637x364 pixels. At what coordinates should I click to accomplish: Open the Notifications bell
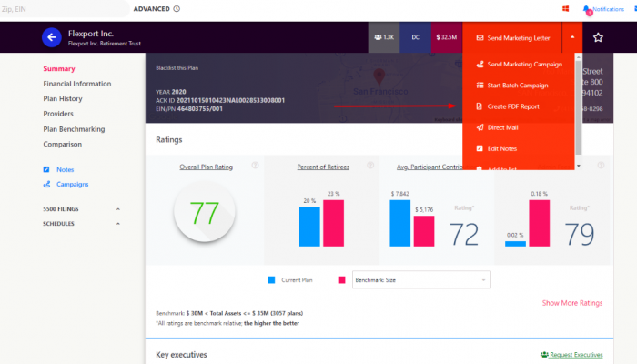588,9
